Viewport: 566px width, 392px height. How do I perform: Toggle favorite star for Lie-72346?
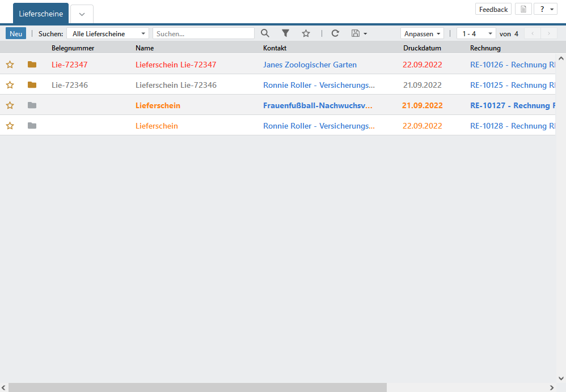(x=10, y=85)
